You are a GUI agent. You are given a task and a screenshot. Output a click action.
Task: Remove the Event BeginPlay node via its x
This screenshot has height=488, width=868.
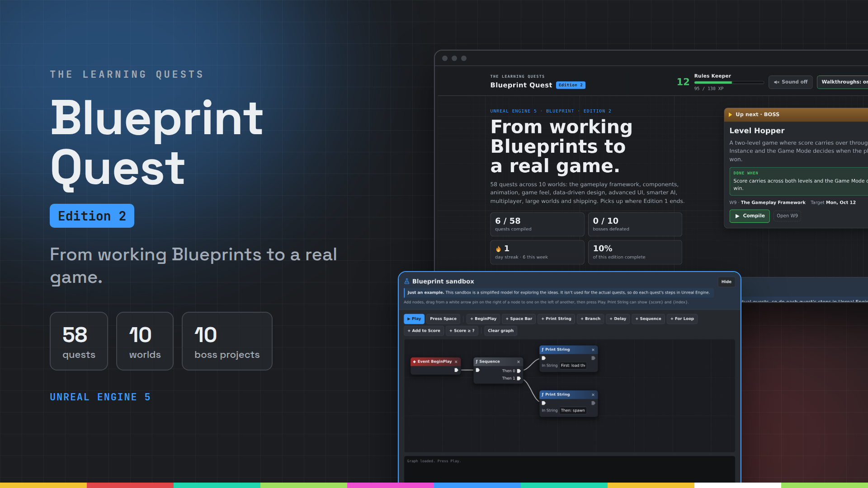(456, 361)
